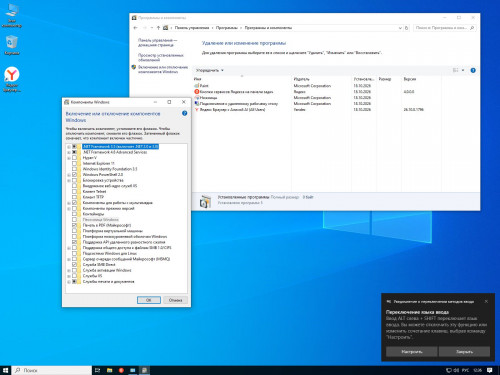Click Close (Закрыть) in the notification
This screenshot has width=500, height=375.
464,352
